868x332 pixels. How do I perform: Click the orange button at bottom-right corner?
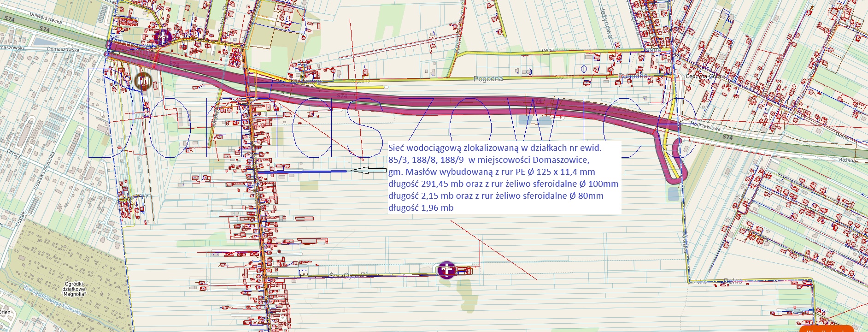coord(833,329)
